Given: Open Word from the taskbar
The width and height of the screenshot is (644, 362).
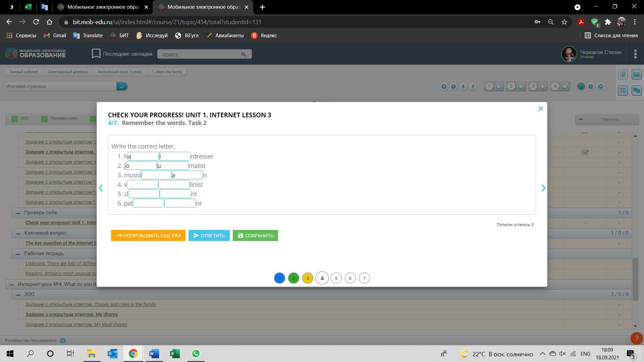Looking at the screenshot, I should point(154,354).
